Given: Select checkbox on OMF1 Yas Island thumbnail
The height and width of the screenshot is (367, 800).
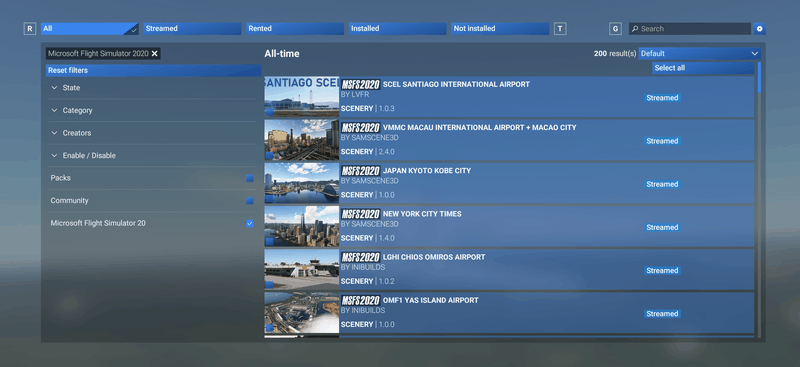Looking at the screenshot, I should (269, 328).
